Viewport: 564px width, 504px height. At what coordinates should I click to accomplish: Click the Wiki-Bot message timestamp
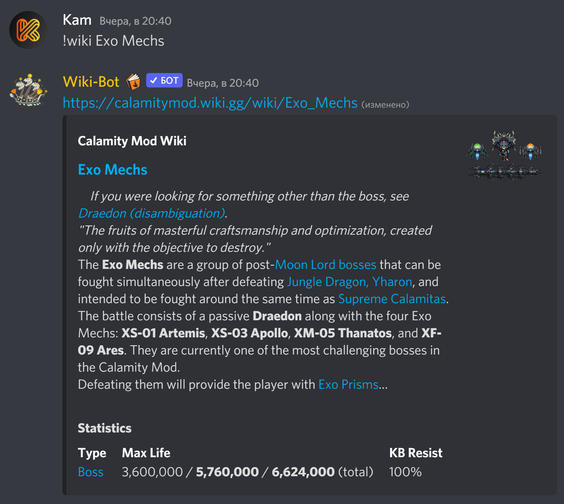(x=223, y=83)
